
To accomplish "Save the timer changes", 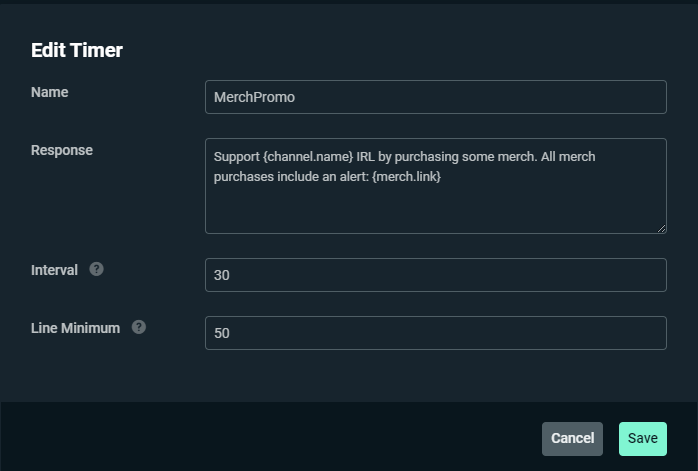I will click(643, 439).
